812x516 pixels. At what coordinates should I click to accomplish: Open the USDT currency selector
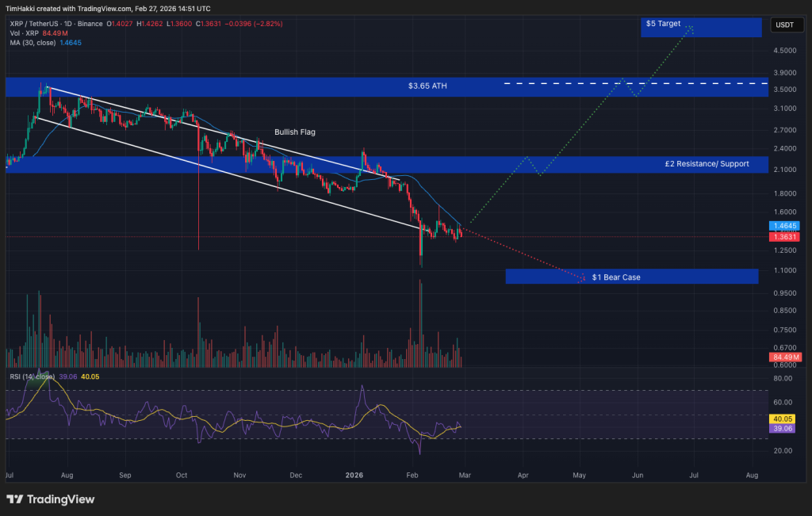click(x=786, y=25)
